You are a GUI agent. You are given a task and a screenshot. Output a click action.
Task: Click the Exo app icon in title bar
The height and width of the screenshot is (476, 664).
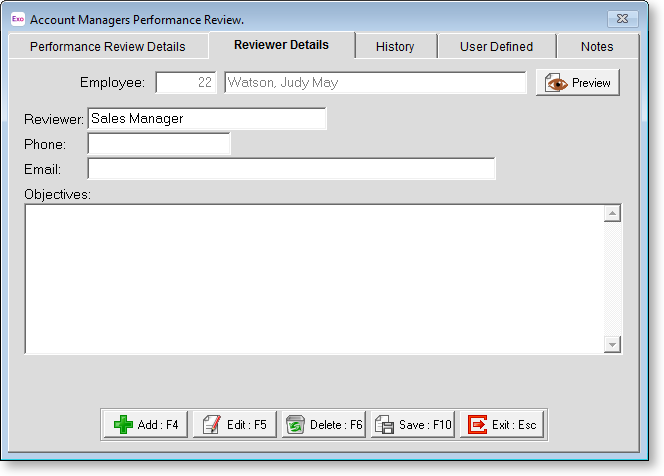(x=17, y=18)
